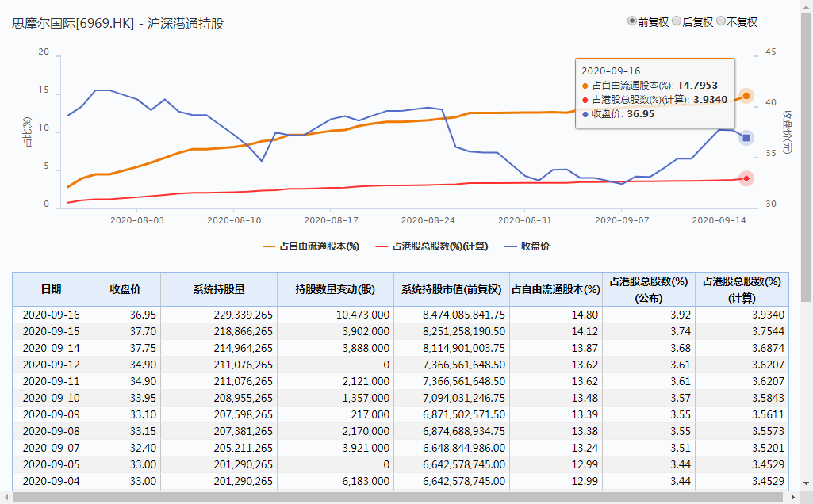This screenshot has width=813, height=504.
Task: Click the 系统持股市值(前复权) column header
Action: (x=451, y=289)
